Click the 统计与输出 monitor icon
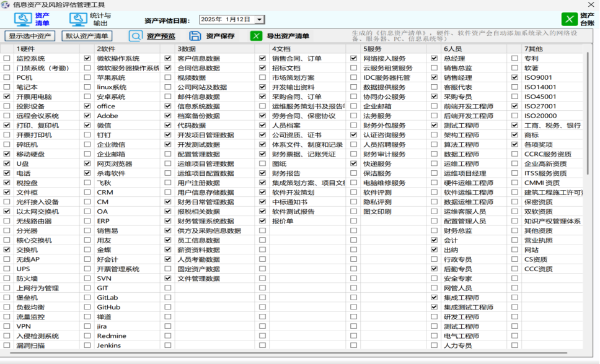Viewport: 600px width, 364px height. 79,19
